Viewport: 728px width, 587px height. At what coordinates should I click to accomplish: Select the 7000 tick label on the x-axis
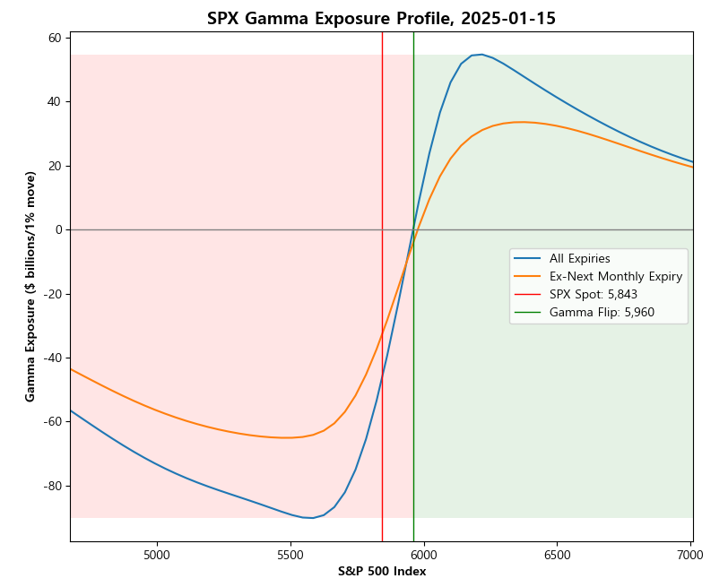[690, 555]
